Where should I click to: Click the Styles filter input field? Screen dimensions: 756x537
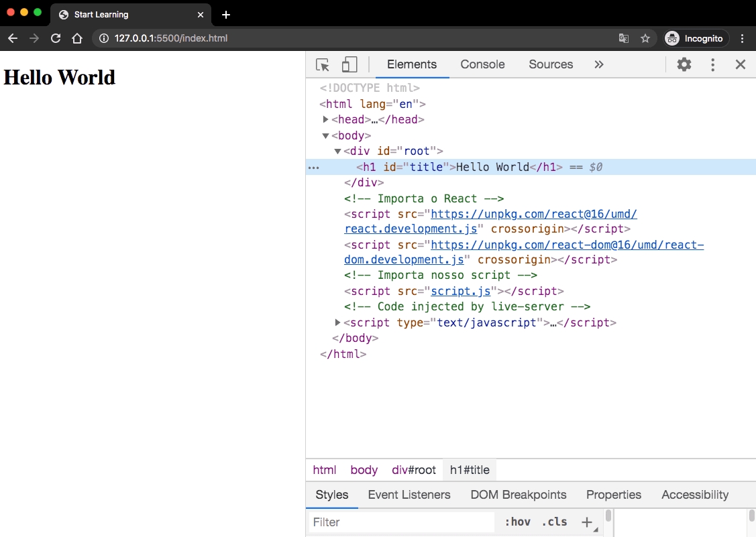point(402,522)
